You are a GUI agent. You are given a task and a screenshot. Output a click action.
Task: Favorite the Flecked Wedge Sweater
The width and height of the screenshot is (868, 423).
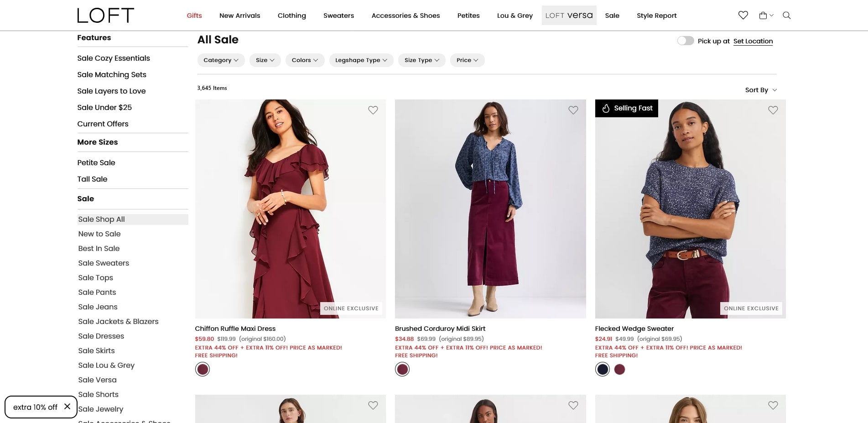[773, 110]
